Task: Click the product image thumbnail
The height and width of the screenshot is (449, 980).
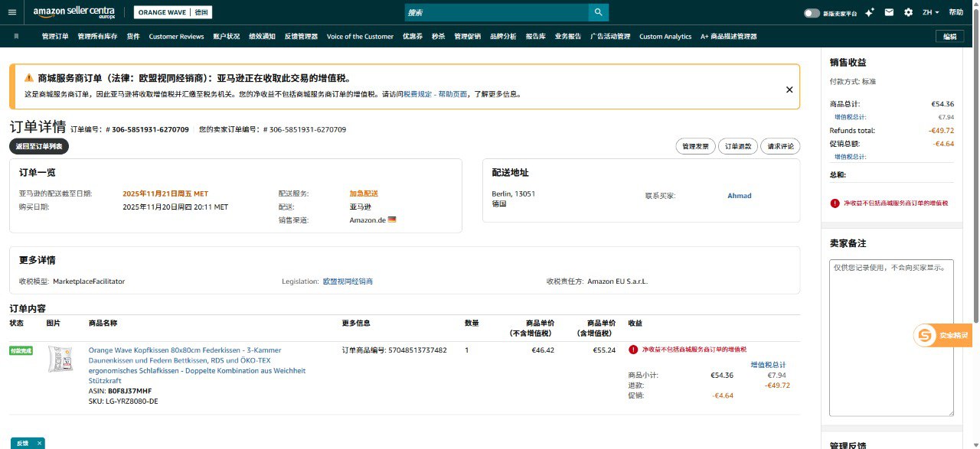Action: 60,359
